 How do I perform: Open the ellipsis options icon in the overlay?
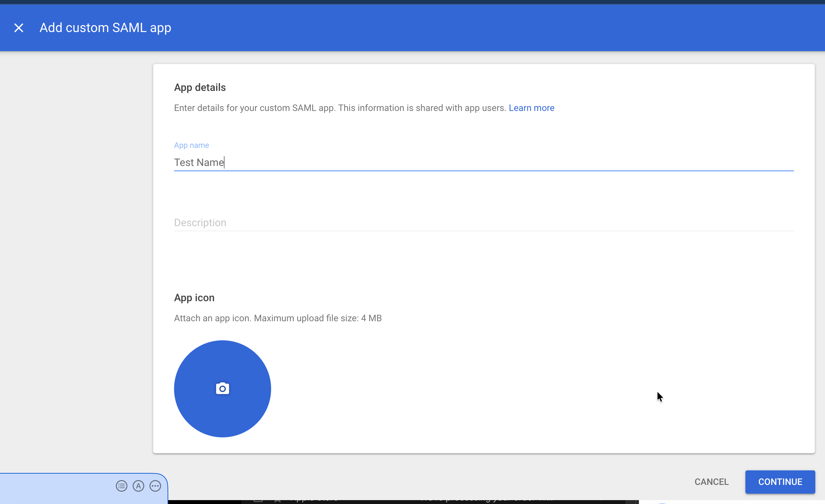pos(155,486)
